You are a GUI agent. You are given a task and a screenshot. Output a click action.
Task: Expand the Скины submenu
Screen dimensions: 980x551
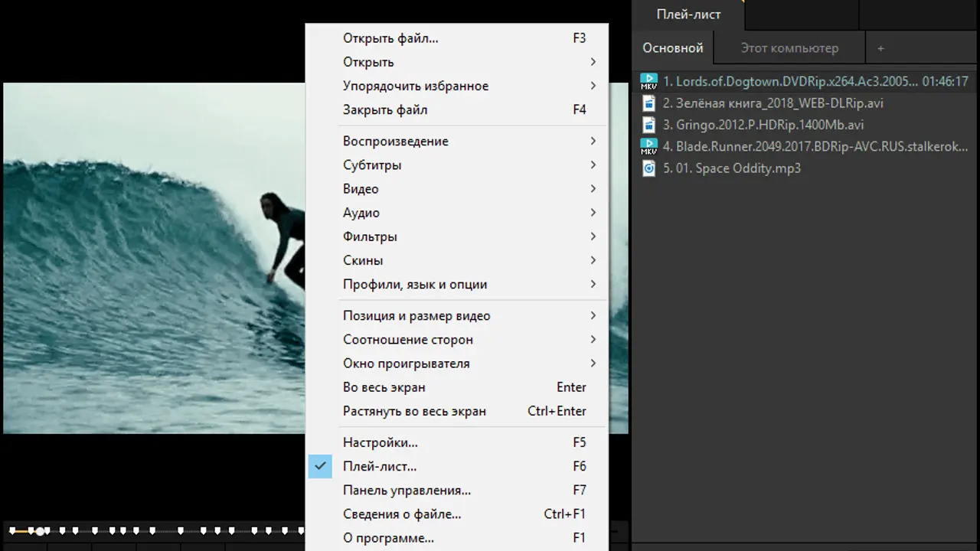tap(363, 260)
